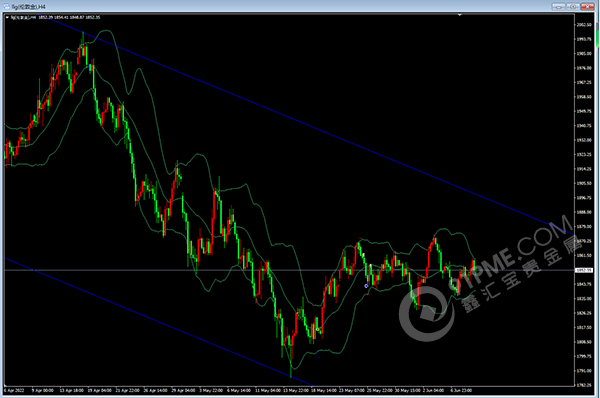Collapse the symbol info arrow at top-left

(7, 17)
